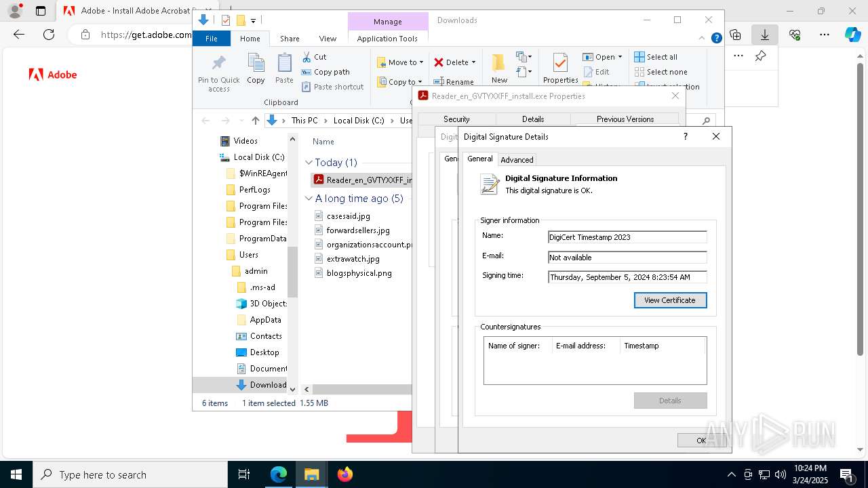Collapse the A long time ago group
868x488 pixels.
click(x=309, y=199)
